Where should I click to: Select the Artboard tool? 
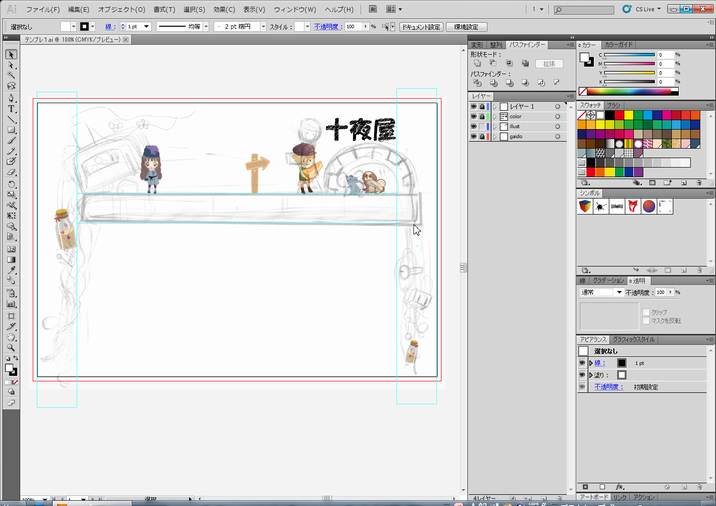coord(11,316)
